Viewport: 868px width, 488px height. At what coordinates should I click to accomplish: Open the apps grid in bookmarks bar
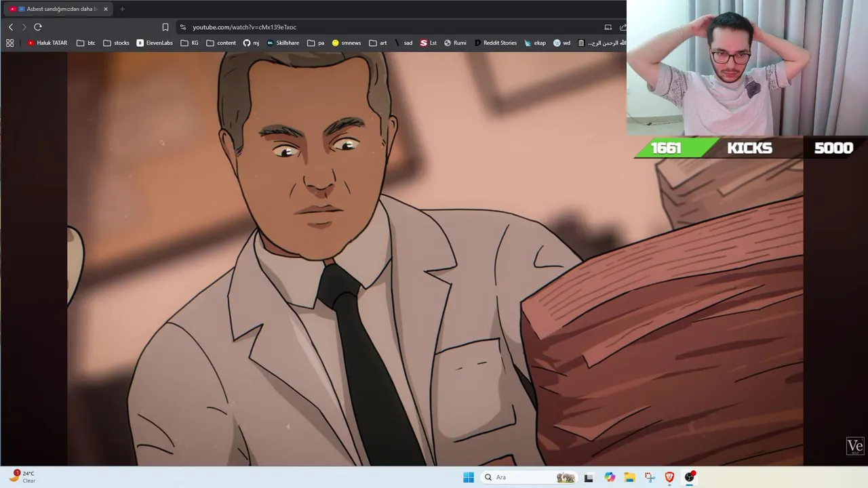9,43
